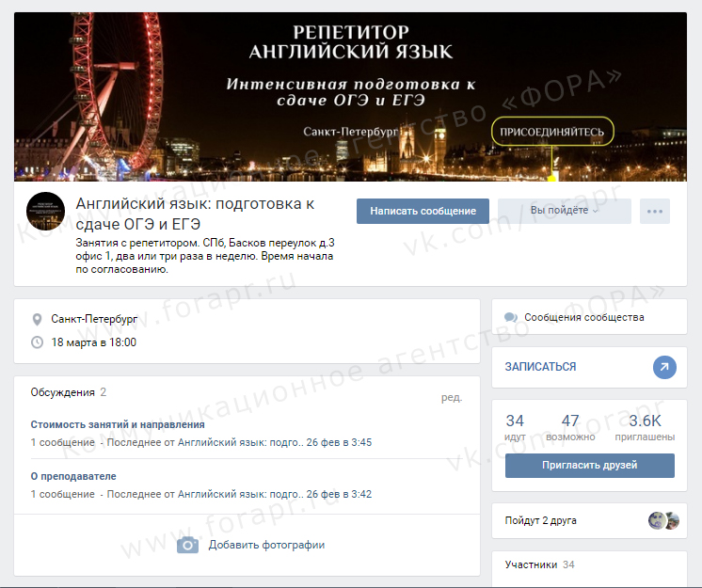The image size is (702, 588).
Task: Open the 'Вы пойдёте' dropdown
Action: pos(564,211)
